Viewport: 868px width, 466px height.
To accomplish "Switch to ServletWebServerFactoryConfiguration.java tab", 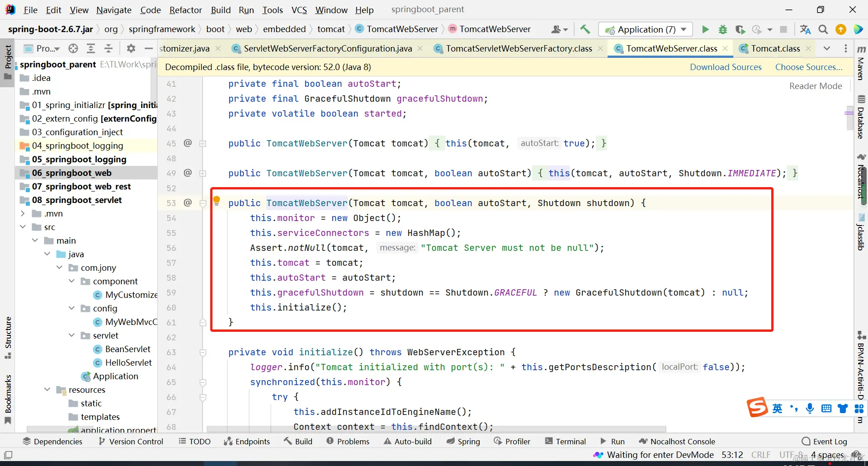I will (x=328, y=48).
